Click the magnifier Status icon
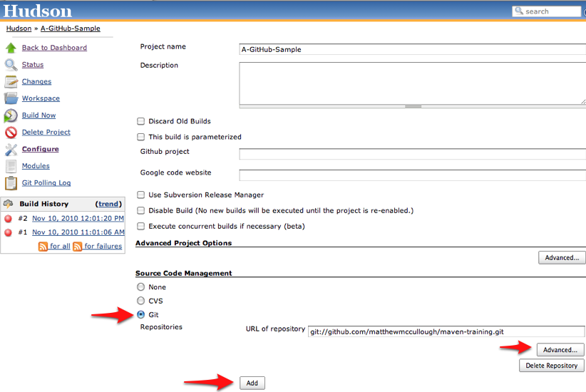The height and width of the screenshot is (392, 586). pyautogui.click(x=11, y=65)
